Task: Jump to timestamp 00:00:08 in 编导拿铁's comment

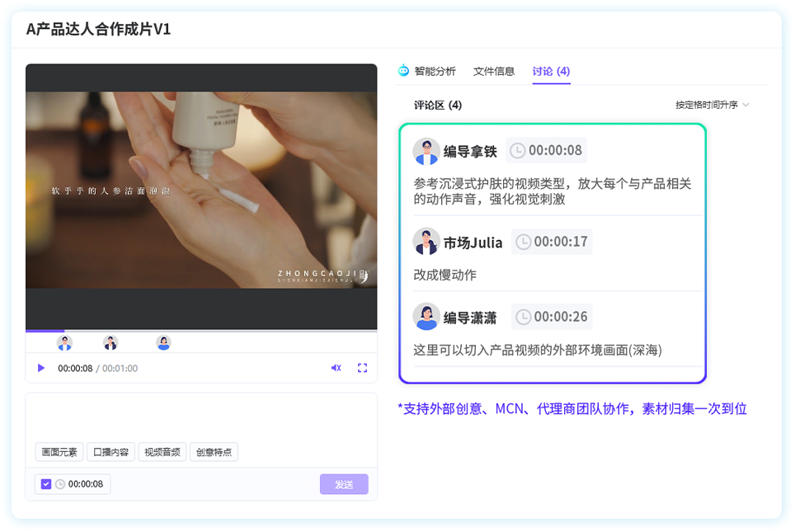Action: pyautogui.click(x=546, y=150)
